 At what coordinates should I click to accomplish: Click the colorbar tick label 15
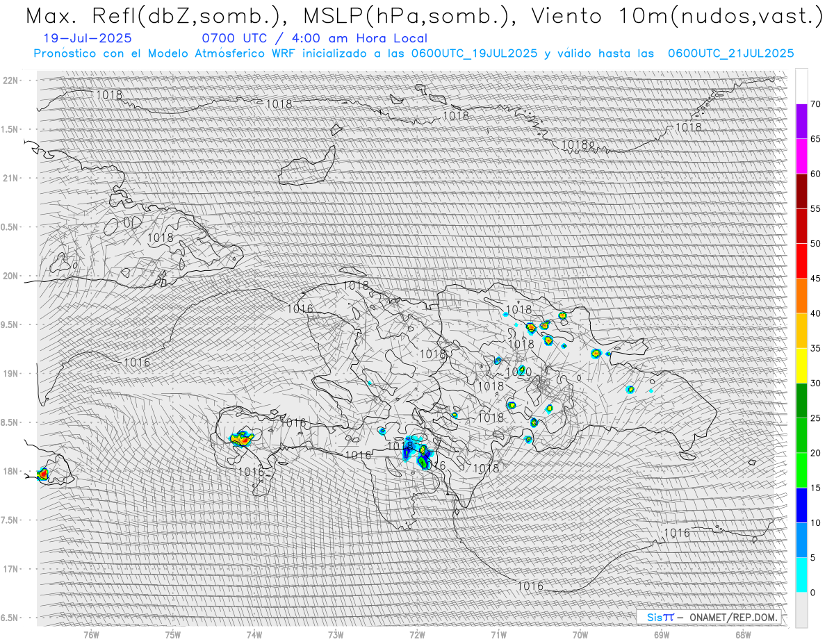(x=815, y=488)
